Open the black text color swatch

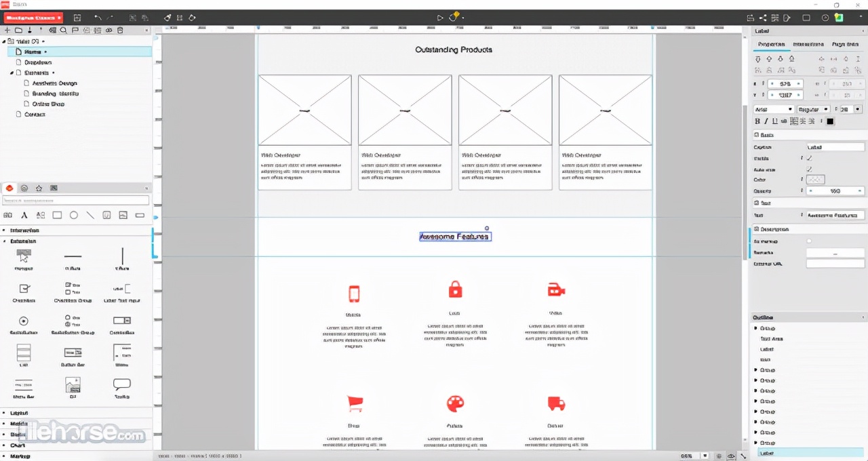coord(830,121)
